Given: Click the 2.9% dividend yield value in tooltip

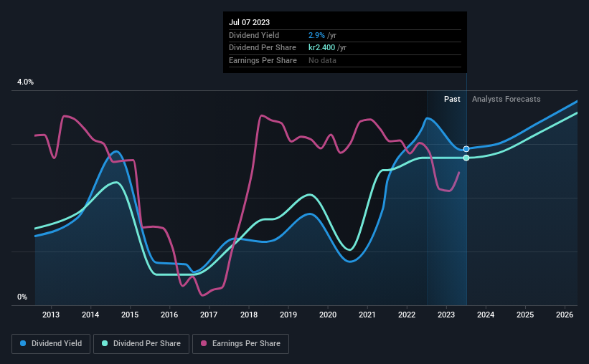Looking at the screenshot, I should [316, 35].
